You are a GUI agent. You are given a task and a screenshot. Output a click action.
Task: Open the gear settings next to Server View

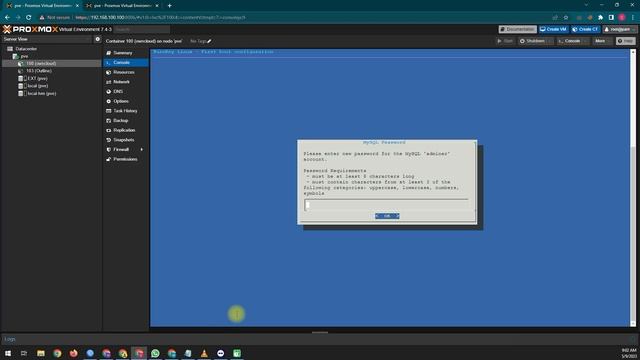coord(98,39)
